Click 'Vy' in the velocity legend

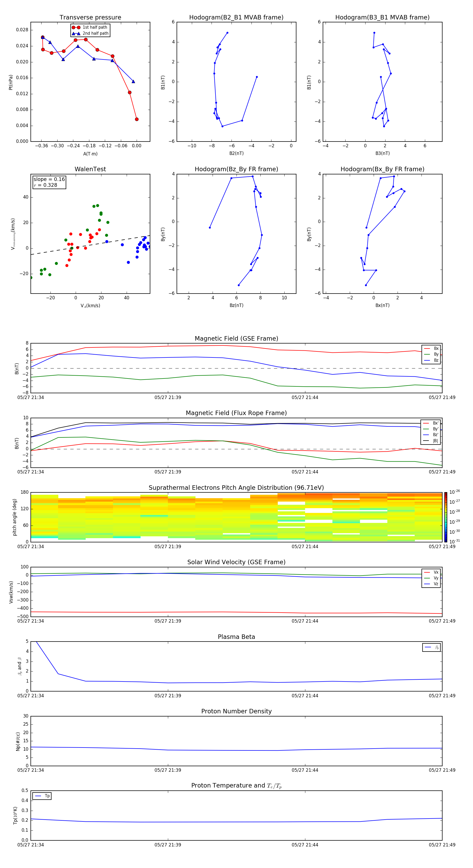click(436, 578)
